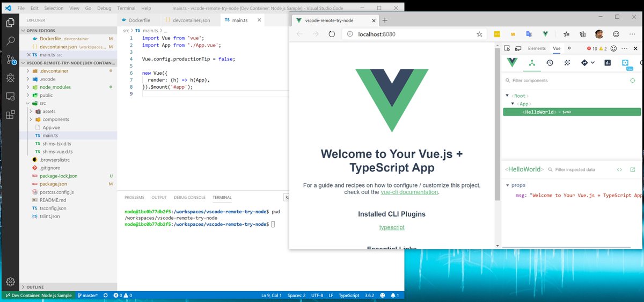
Task: Click the Dev Container: Node.js Sample remote indicator
Action: 38,296
